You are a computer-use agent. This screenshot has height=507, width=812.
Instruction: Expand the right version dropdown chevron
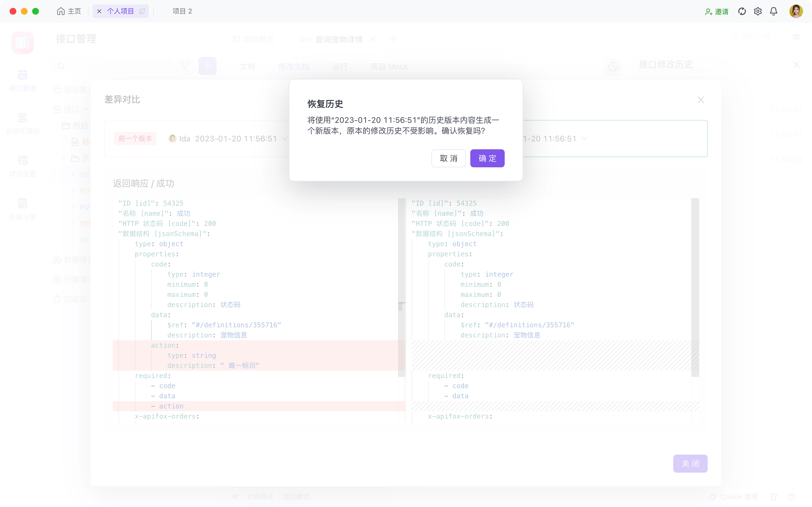pyautogui.click(x=584, y=139)
